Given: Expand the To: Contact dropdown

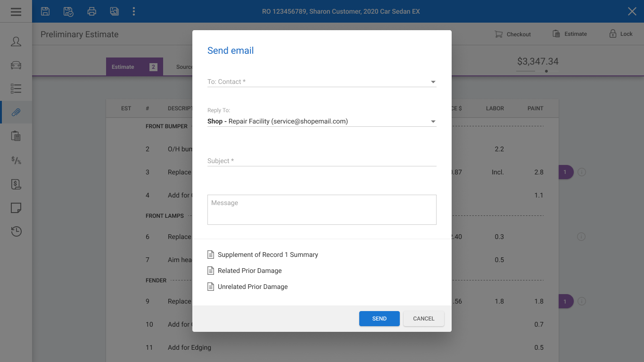Looking at the screenshot, I should click(322, 82).
